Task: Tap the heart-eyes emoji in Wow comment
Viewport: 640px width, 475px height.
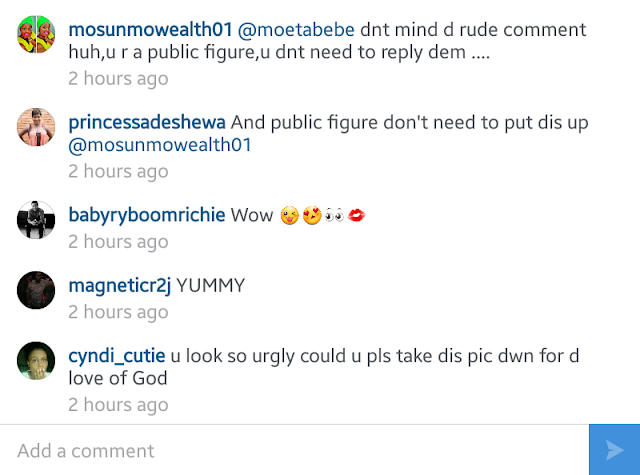Action: click(312, 215)
